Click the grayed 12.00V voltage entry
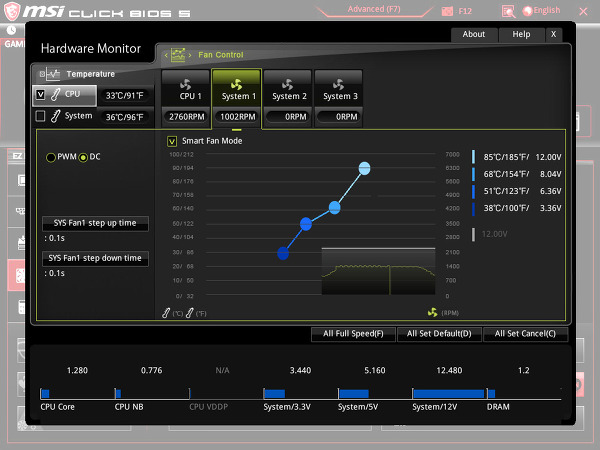Screen dimensions: 600x450 coord(494,234)
